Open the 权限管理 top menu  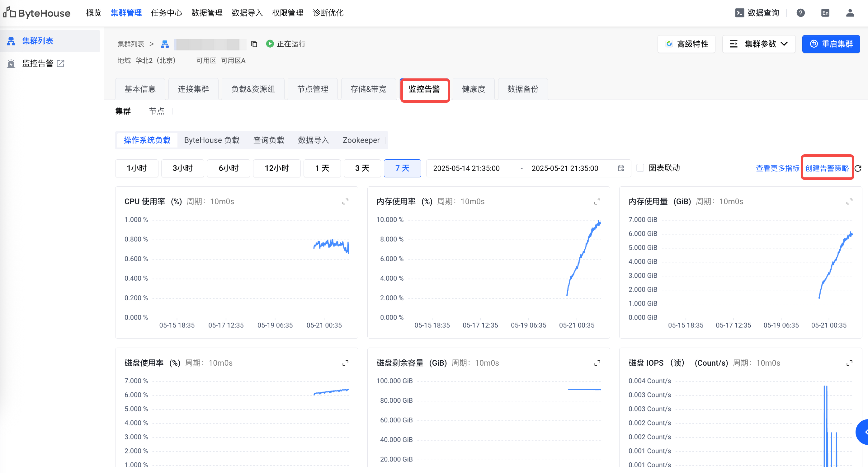(x=288, y=13)
